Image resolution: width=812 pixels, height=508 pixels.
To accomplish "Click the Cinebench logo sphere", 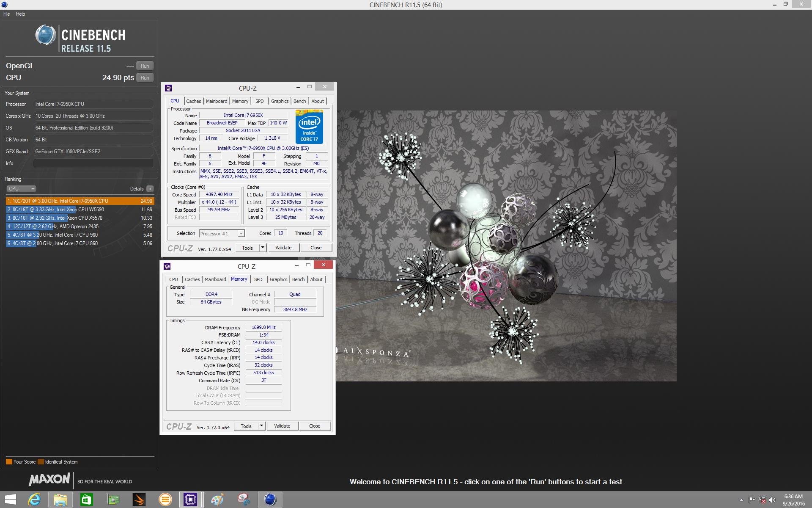I will [x=46, y=35].
